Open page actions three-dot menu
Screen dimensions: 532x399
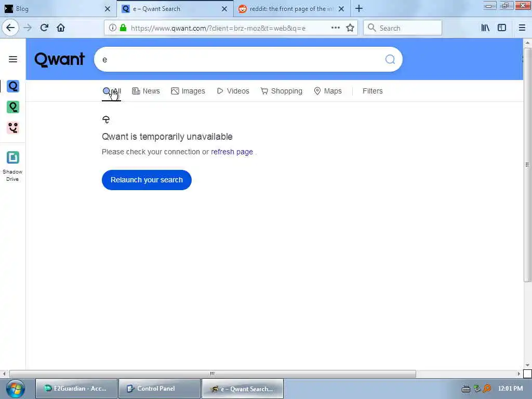335,28
